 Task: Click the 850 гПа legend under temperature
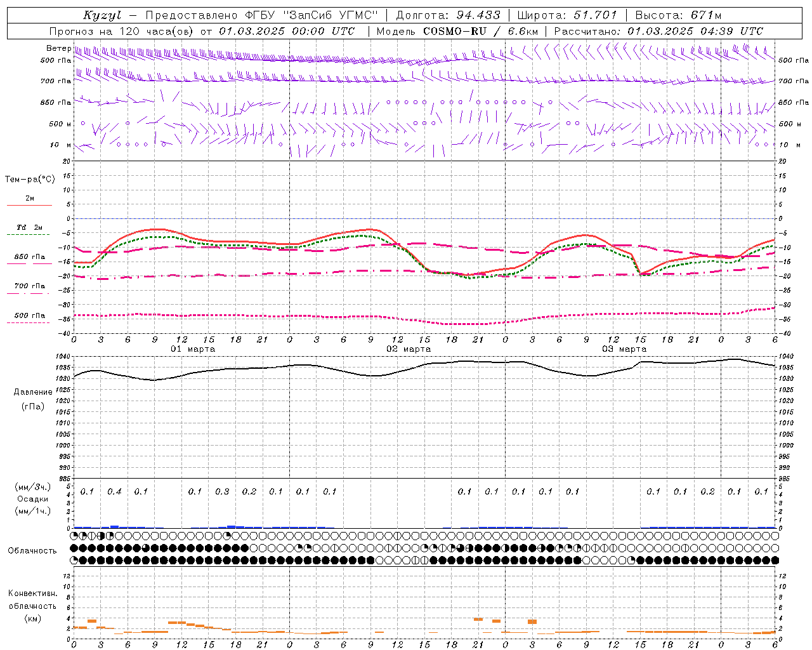30,257
